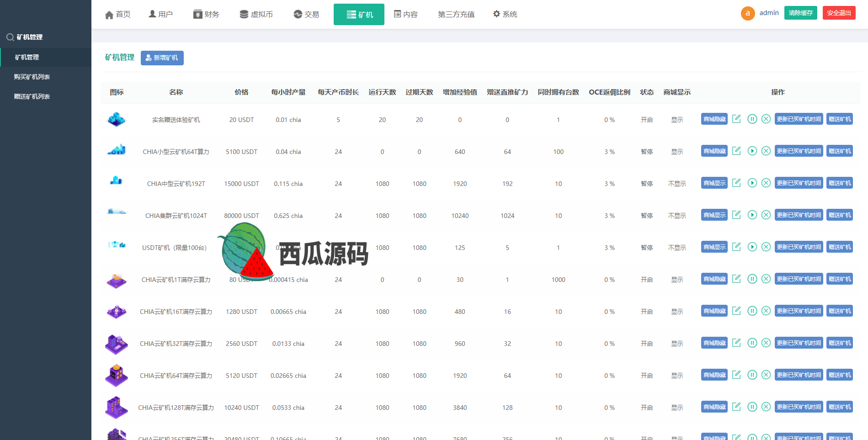
Task: Pause the CHIA云矿机1T满存云算力 miner
Action: [752, 279]
